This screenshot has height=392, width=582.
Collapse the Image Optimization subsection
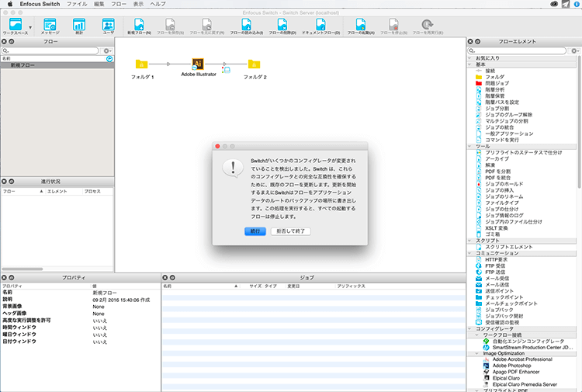click(477, 353)
